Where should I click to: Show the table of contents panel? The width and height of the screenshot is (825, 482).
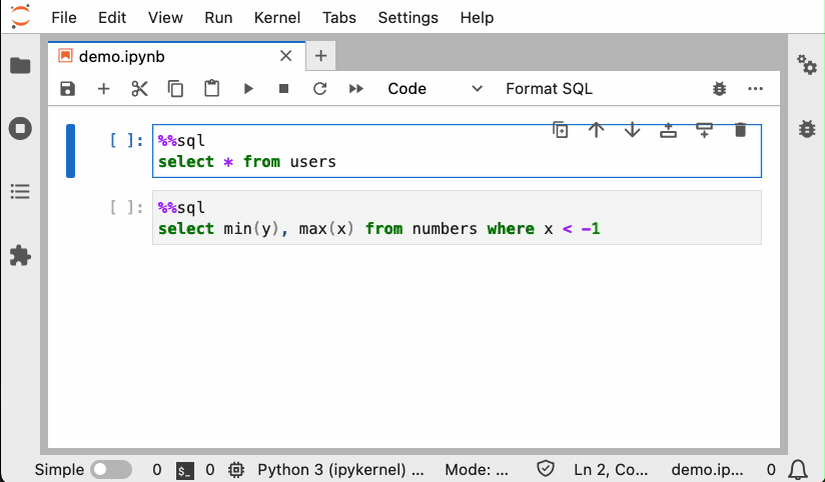coord(20,192)
